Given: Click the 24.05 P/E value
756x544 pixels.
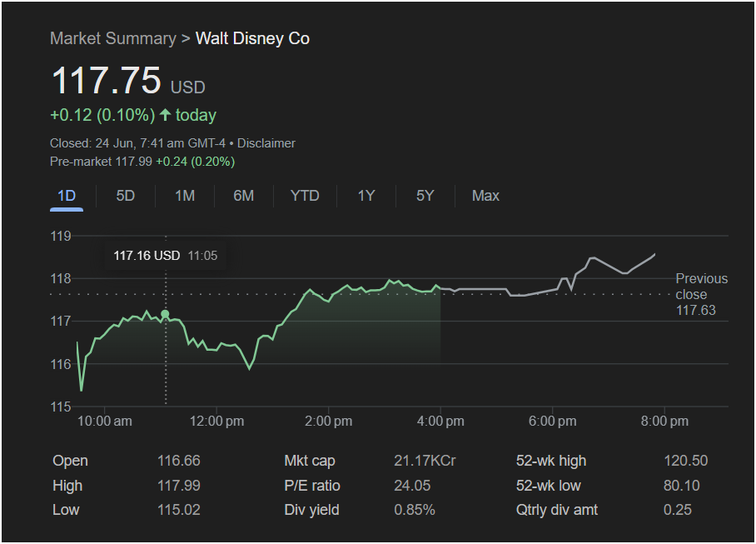Looking at the screenshot, I should tap(412, 486).
